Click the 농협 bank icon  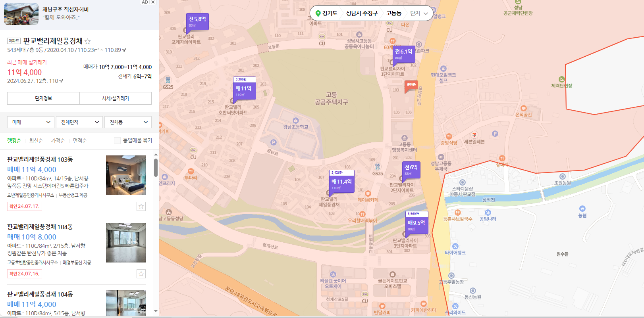(582, 209)
